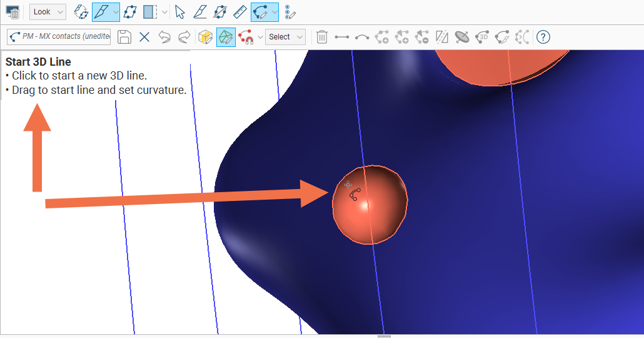This screenshot has height=338, width=644.
Task: Open the Look view dropdown
Action: (48, 12)
